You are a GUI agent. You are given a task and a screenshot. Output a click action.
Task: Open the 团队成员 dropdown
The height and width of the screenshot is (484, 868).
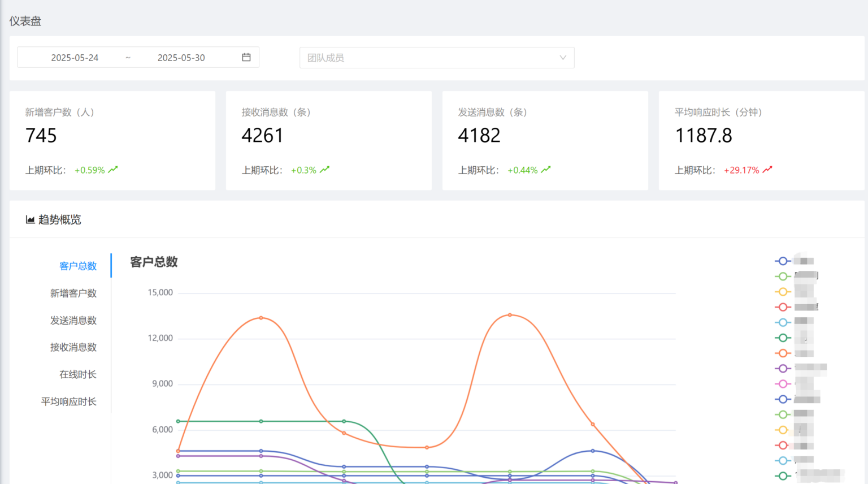[x=436, y=58]
